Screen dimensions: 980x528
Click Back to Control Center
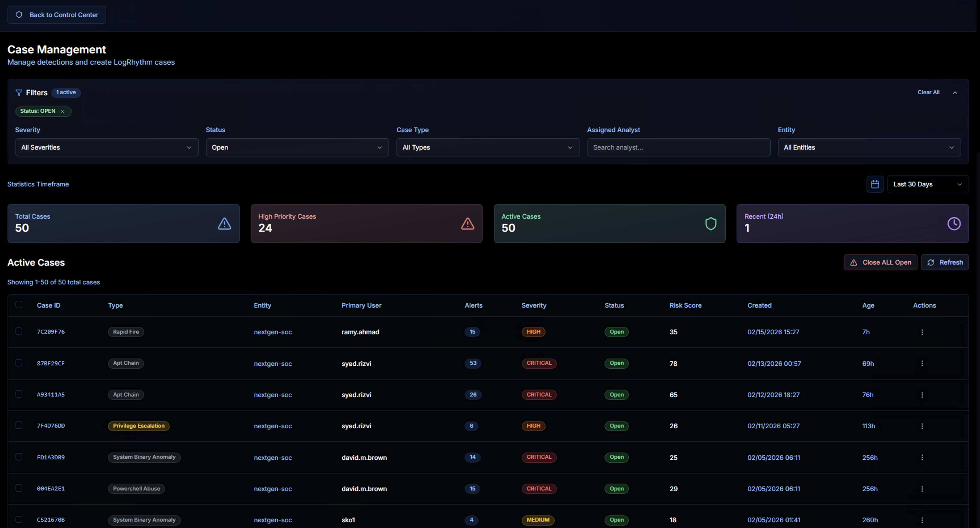[57, 15]
